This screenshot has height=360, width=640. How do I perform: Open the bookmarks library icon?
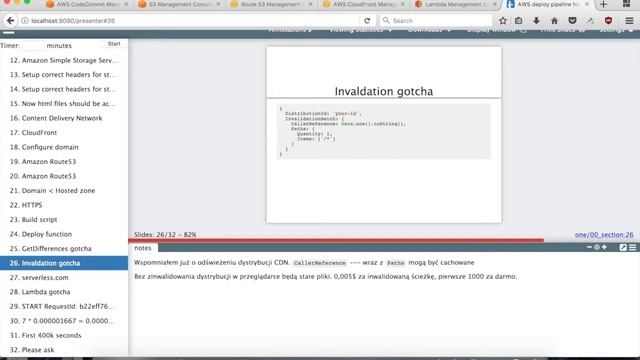point(518,20)
